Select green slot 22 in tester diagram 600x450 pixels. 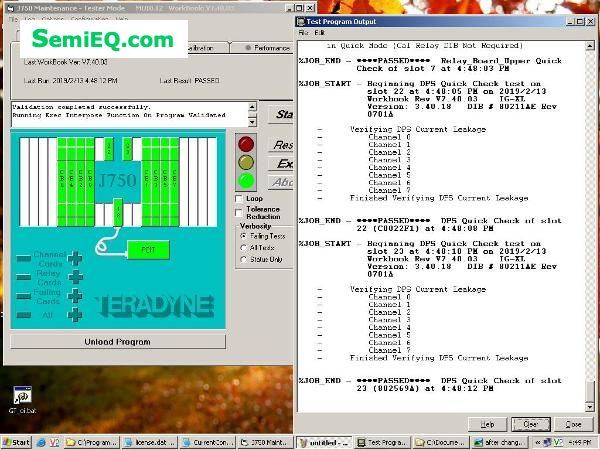click(x=109, y=148)
